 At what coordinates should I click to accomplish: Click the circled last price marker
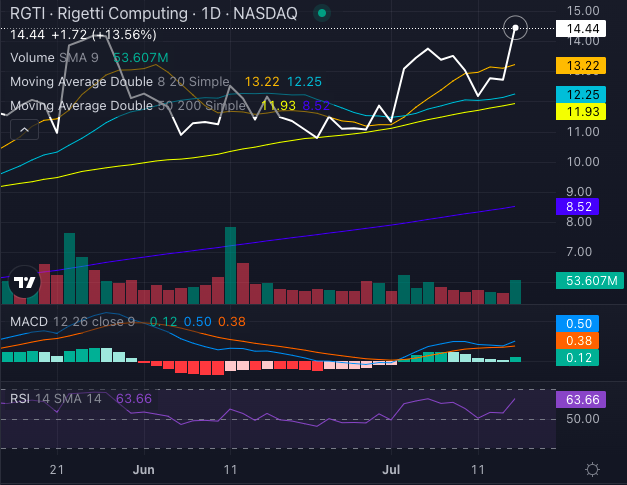[515, 28]
